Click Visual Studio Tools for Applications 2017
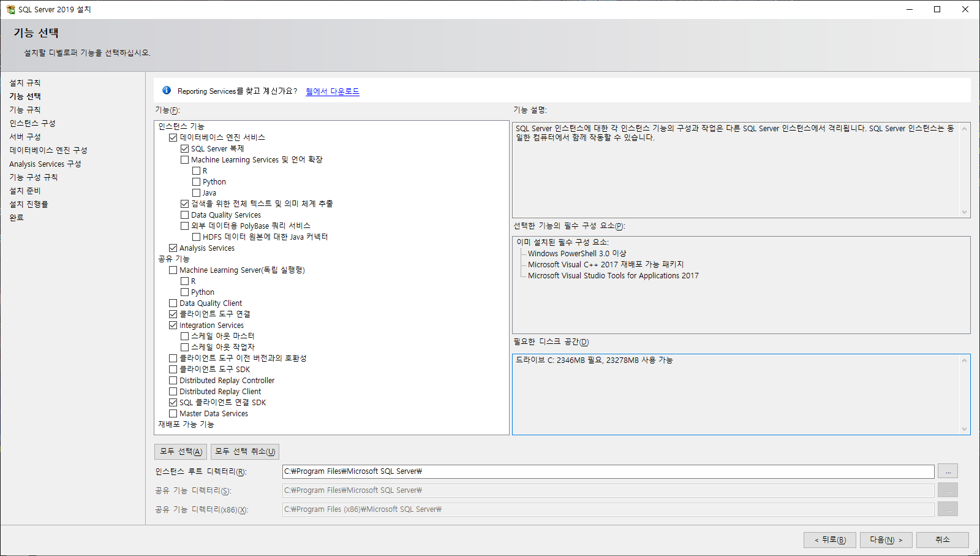The width and height of the screenshot is (980, 556). (613, 276)
